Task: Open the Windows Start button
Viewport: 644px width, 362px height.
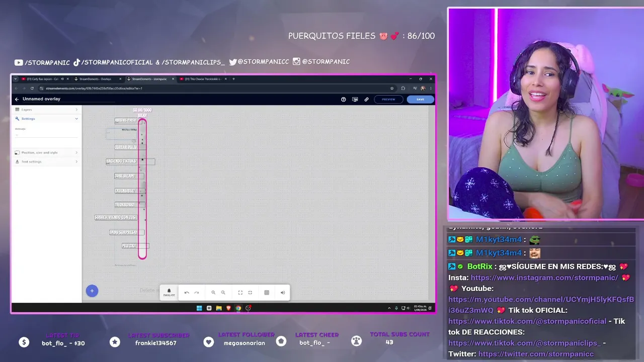Action: 199,308
